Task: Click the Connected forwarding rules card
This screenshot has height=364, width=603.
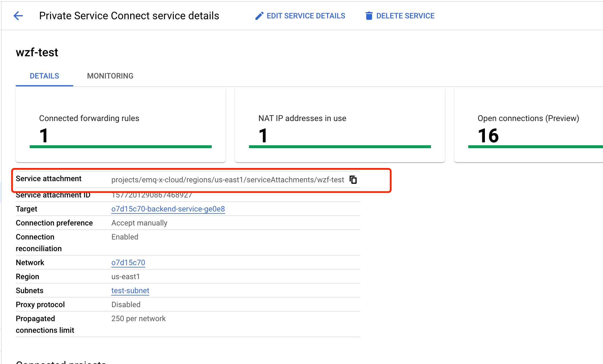Action: point(120,125)
